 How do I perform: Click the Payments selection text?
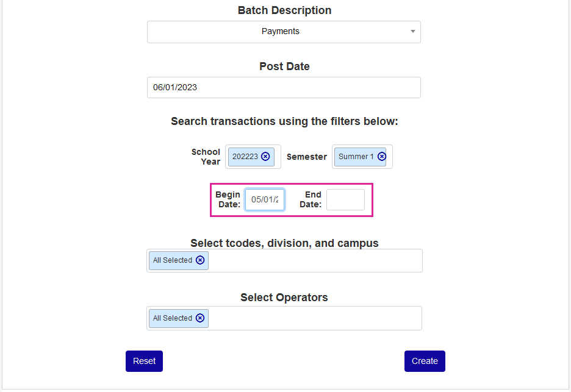[281, 32]
